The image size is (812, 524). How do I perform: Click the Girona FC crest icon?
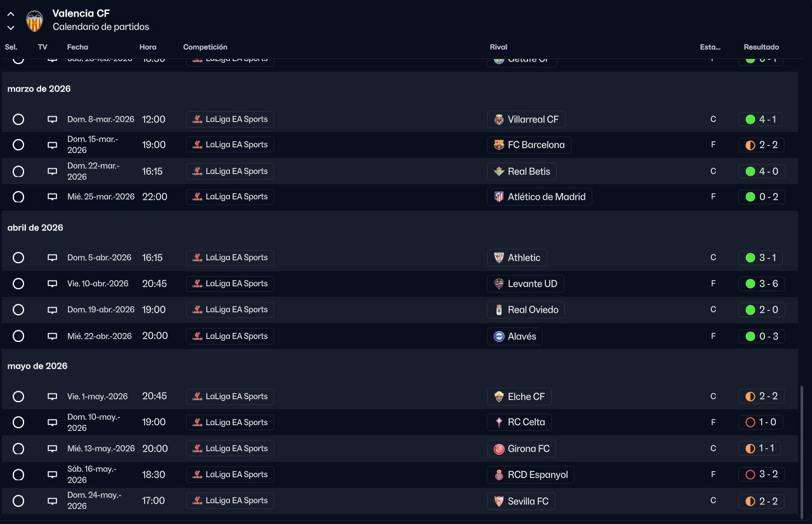499,449
